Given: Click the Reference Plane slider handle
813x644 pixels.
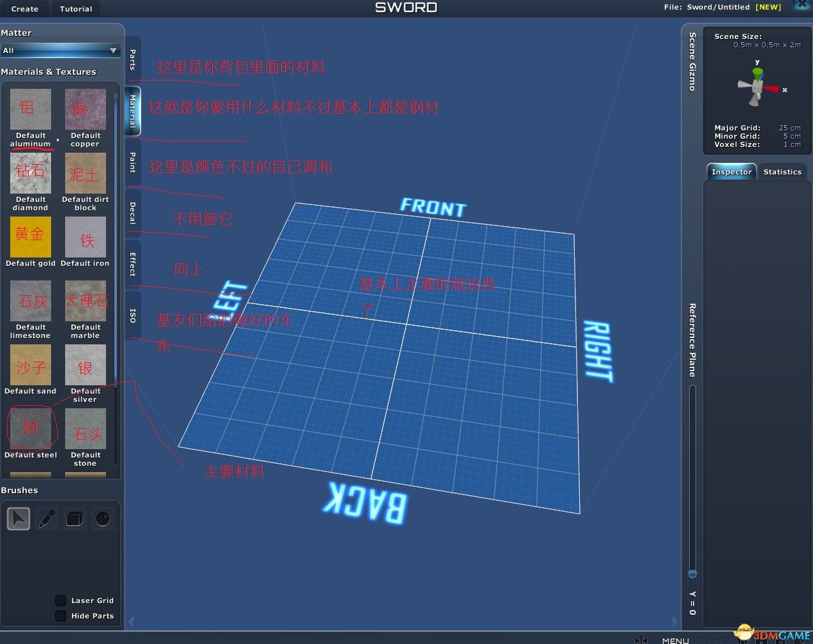Looking at the screenshot, I should click(x=692, y=573).
